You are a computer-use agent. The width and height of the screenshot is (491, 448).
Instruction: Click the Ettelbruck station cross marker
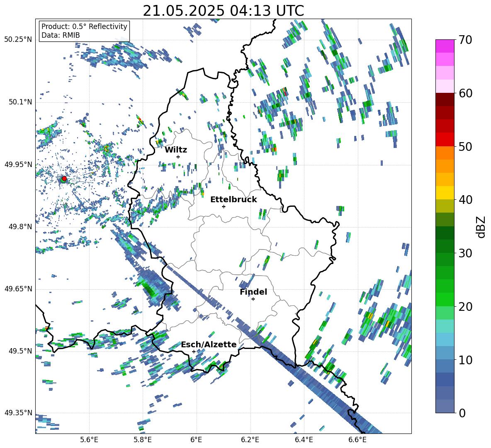pyautogui.click(x=224, y=206)
